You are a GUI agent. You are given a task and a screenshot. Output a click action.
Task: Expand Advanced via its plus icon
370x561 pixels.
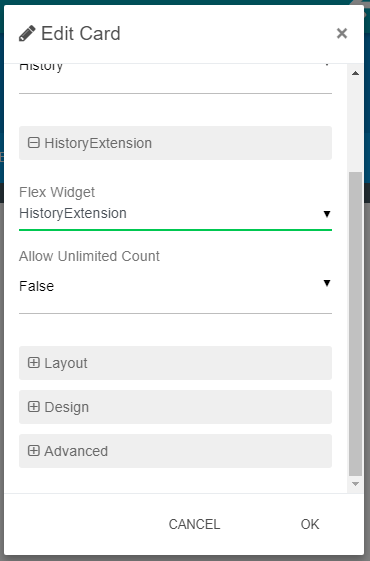click(x=34, y=450)
